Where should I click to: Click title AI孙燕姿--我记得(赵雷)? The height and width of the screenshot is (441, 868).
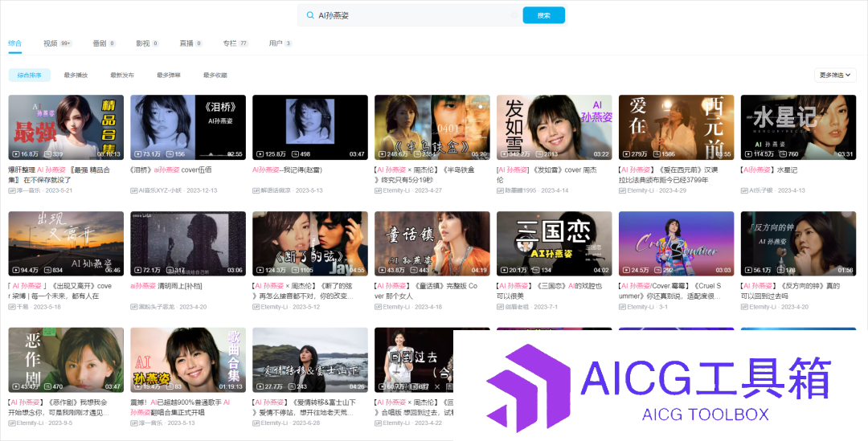287,169
